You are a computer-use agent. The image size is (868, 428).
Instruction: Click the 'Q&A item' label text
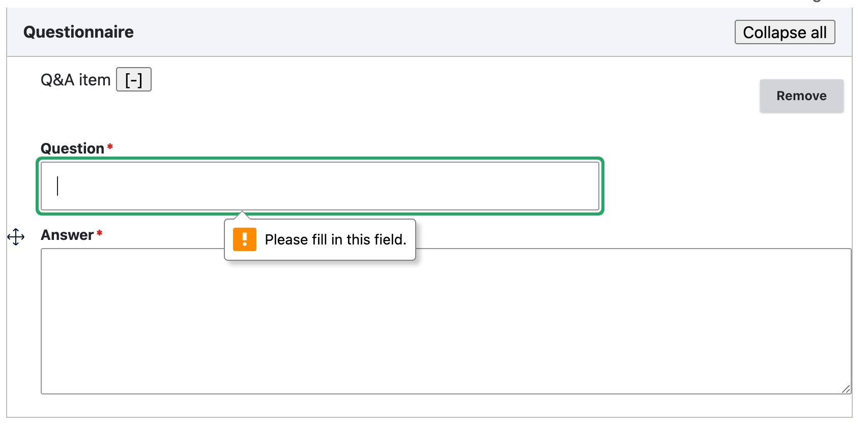(x=75, y=80)
